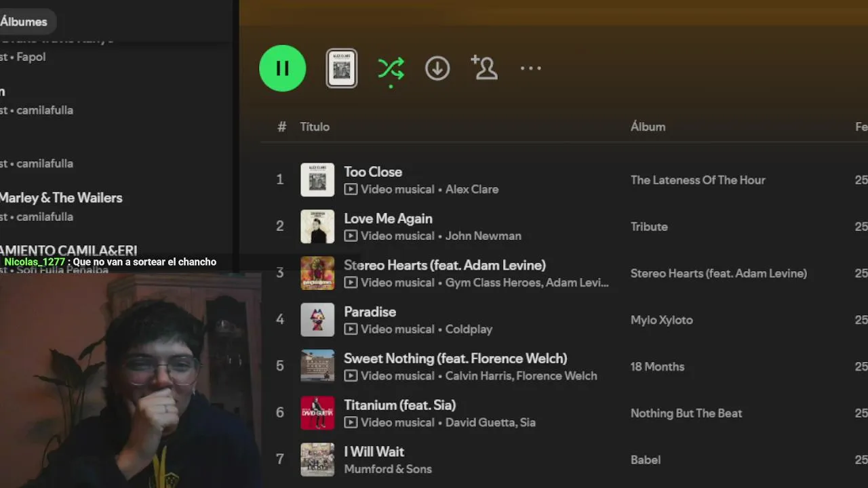Open the more options menu
Image resolution: width=868 pixels, height=488 pixels.
531,68
